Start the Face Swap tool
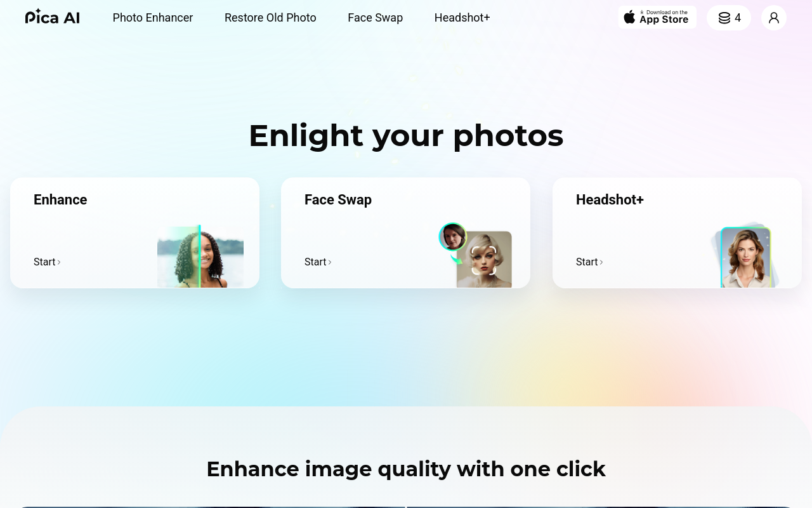 click(x=318, y=262)
